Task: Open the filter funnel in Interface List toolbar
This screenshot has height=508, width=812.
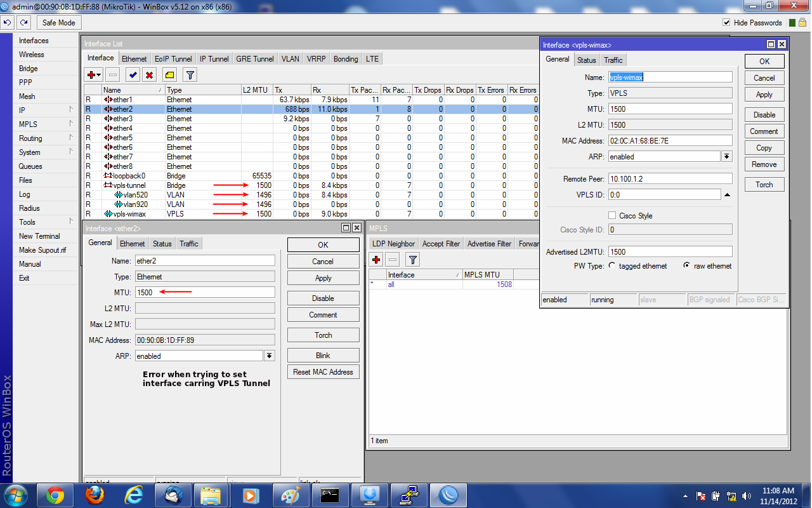Action: (x=190, y=75)
